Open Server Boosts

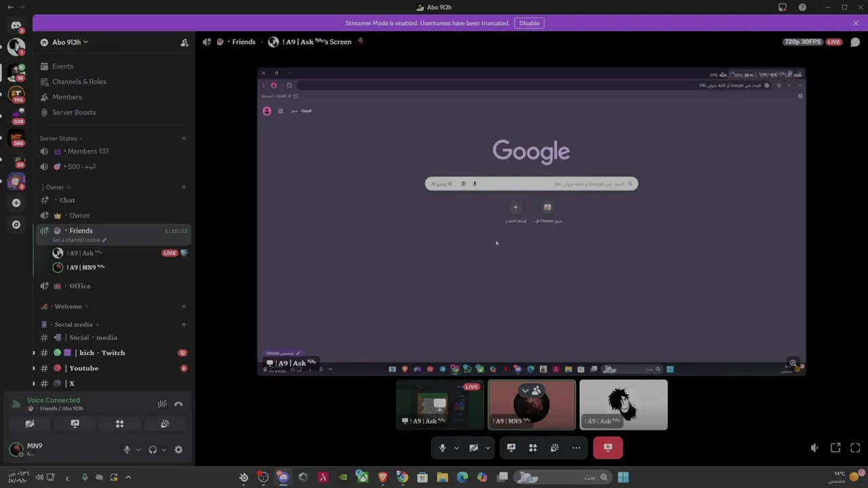tap(114, 113)
